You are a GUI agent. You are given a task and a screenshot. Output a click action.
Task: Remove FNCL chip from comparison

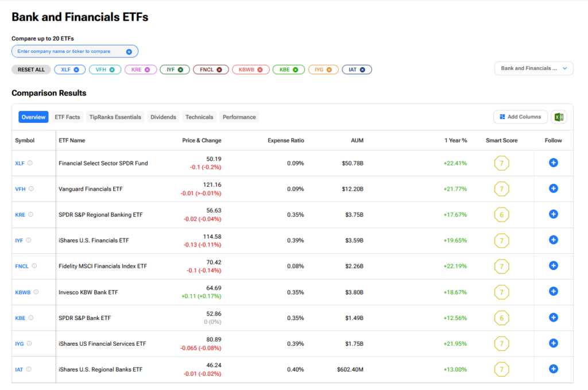tap(219, 69)
